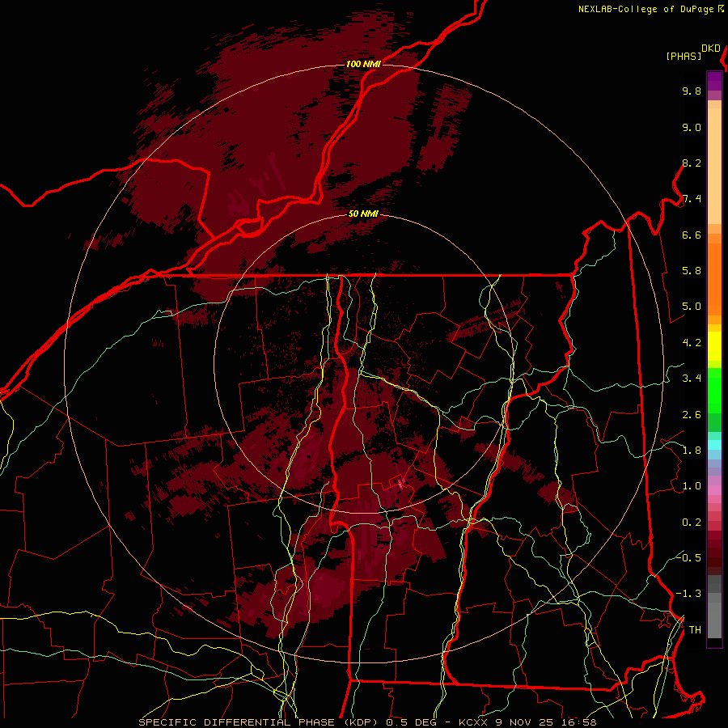728x728 pixels.
Task: Click the 0.2 value on the scale
Action: pos(692,523)
